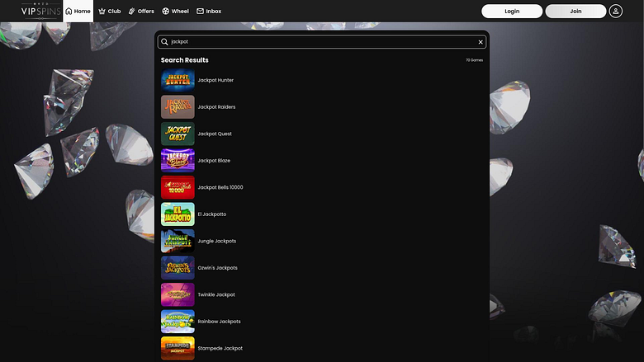The height and width of the screenshot is (362, 644).
Task: Open Jackpot Blaze game thumbnail
Action: [x=178, y=160]
